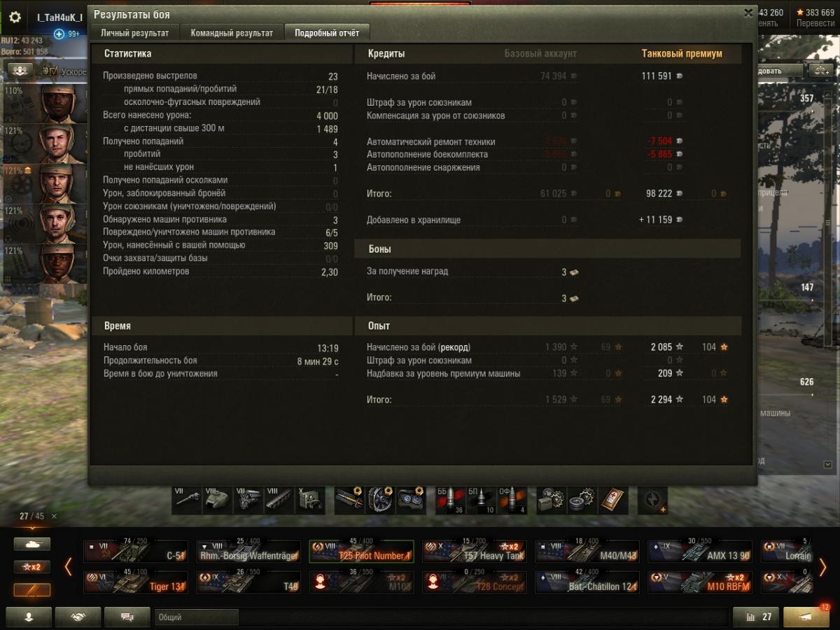The width and height of the screenshot is (840, 630).
Task: Click the gun rammer equipment slot
Action: click(x=349, y=500)
